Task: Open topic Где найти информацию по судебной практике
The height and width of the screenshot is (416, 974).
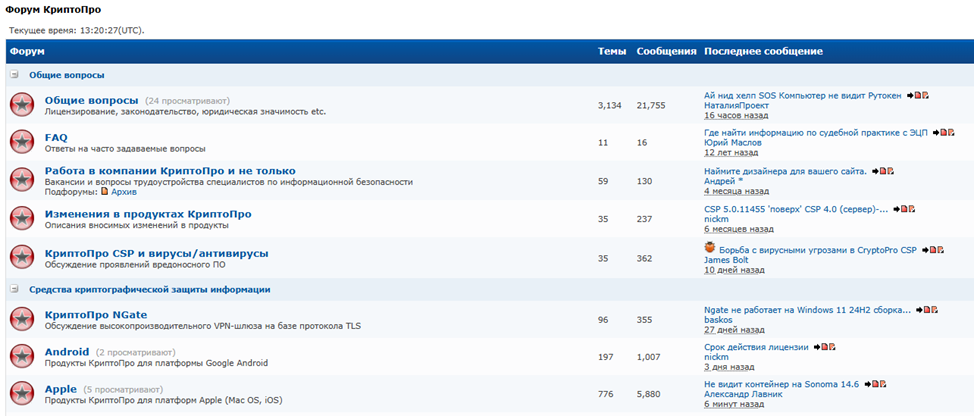Action: [x=816, y=132]
